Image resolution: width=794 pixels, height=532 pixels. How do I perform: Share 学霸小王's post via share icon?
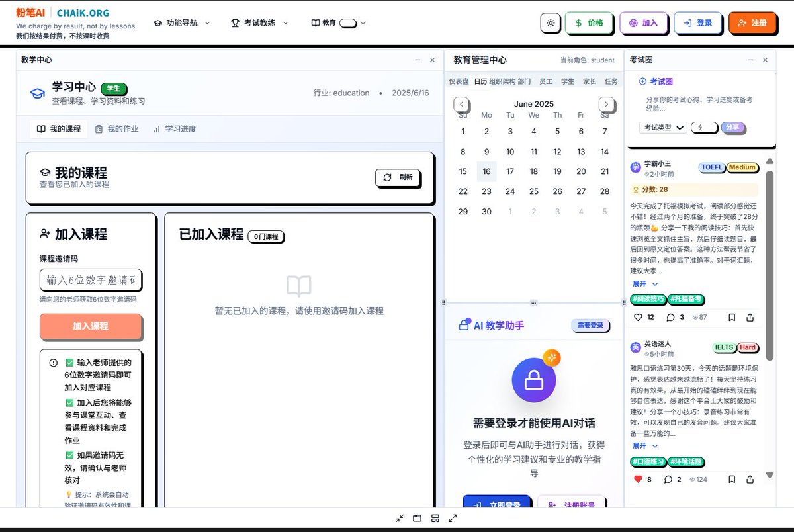pyautogui.click(x=750, y=317)
